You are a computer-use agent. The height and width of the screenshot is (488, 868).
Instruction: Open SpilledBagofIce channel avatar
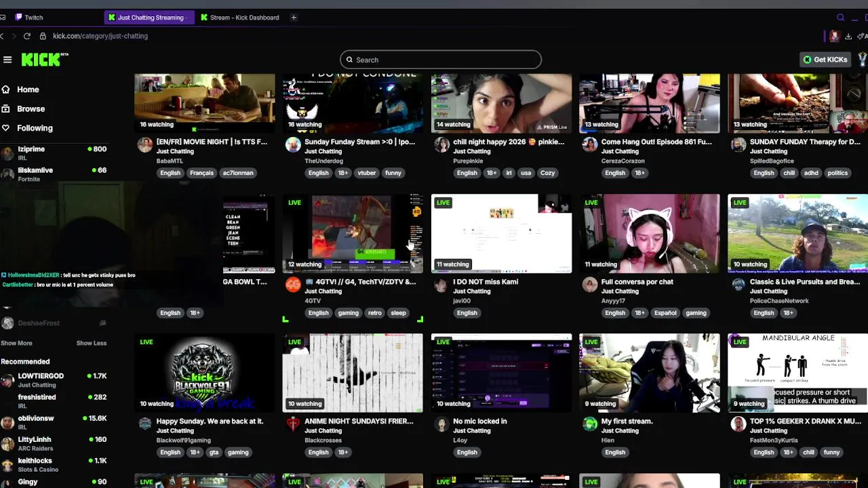click(x=738, y=144)
